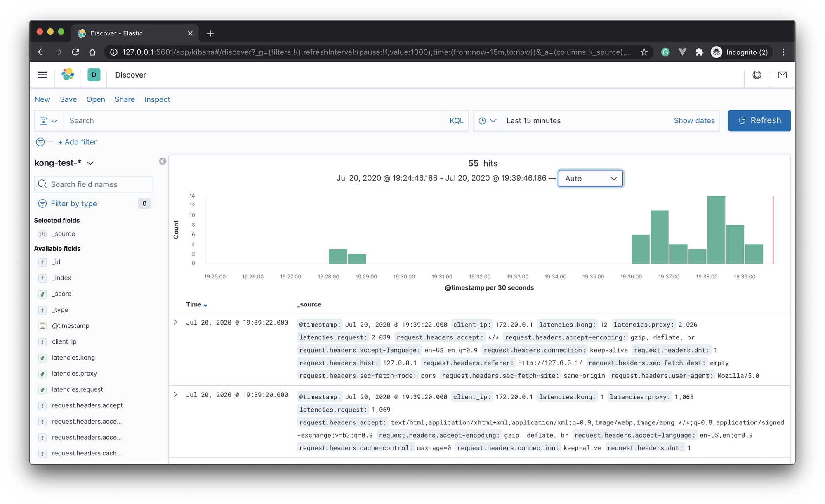The image size is (825, 504).
Task: Click the Elastic logo to go home
Action: click(68, 75)
